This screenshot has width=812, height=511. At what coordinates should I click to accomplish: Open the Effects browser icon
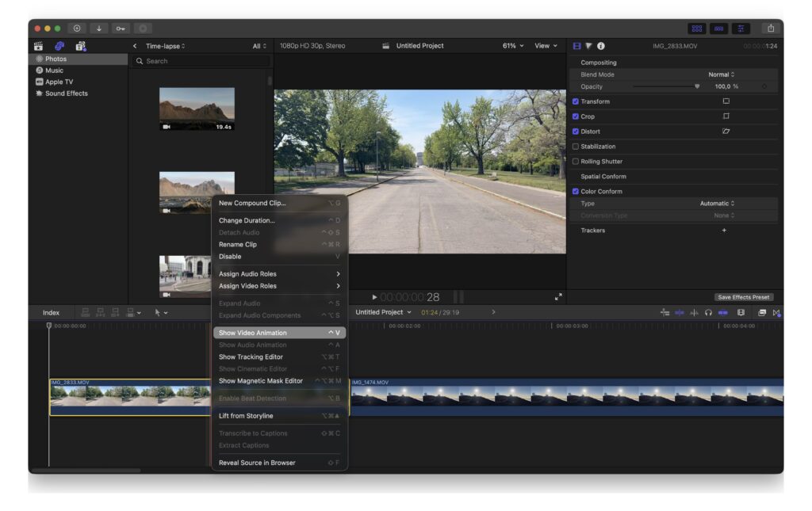pos(762,312)
